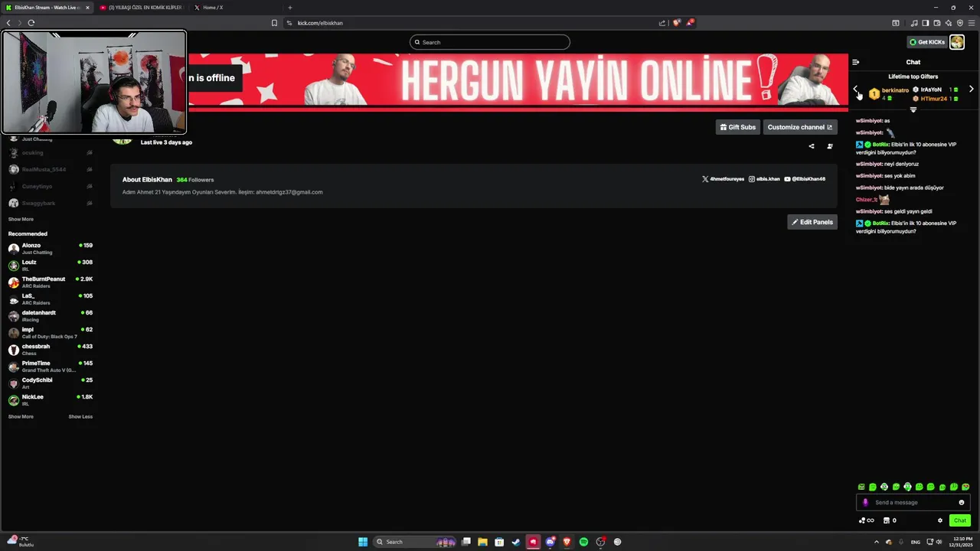The image size is (980, 551).
Task: Open the emoji picker in the message box
Action: (x=962, y=503)
